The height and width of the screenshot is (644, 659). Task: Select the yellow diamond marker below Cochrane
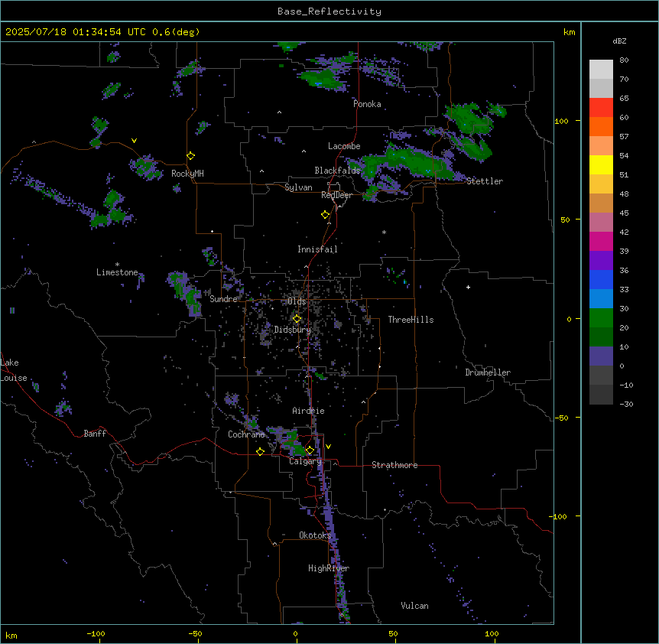260,451
